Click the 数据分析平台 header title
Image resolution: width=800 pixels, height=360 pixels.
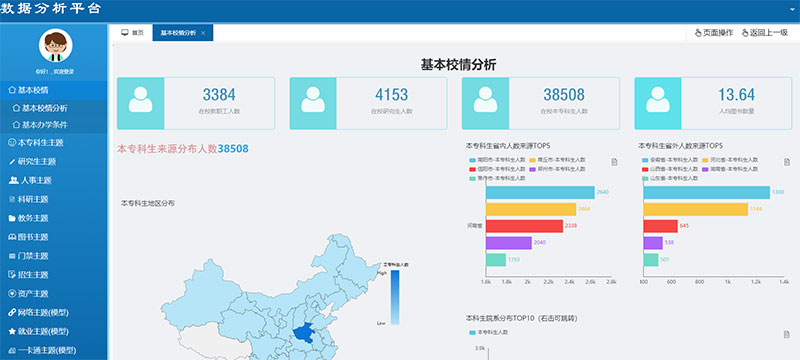pos(51,8)
